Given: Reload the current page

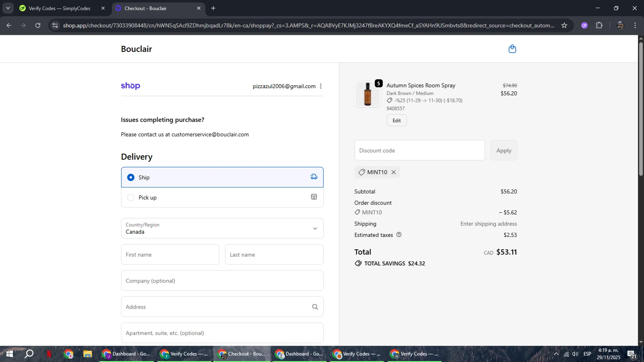Looking at the screenshot, I should 38,25.
